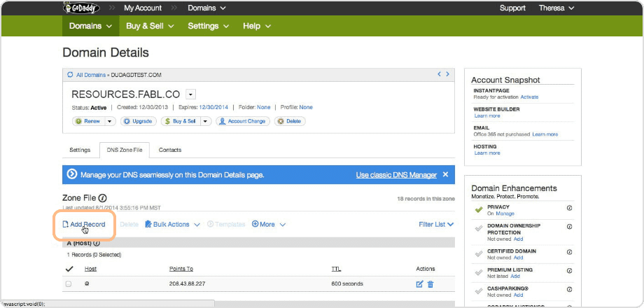
Task: Sort records by TTL column header
Action: click(336, 269)
